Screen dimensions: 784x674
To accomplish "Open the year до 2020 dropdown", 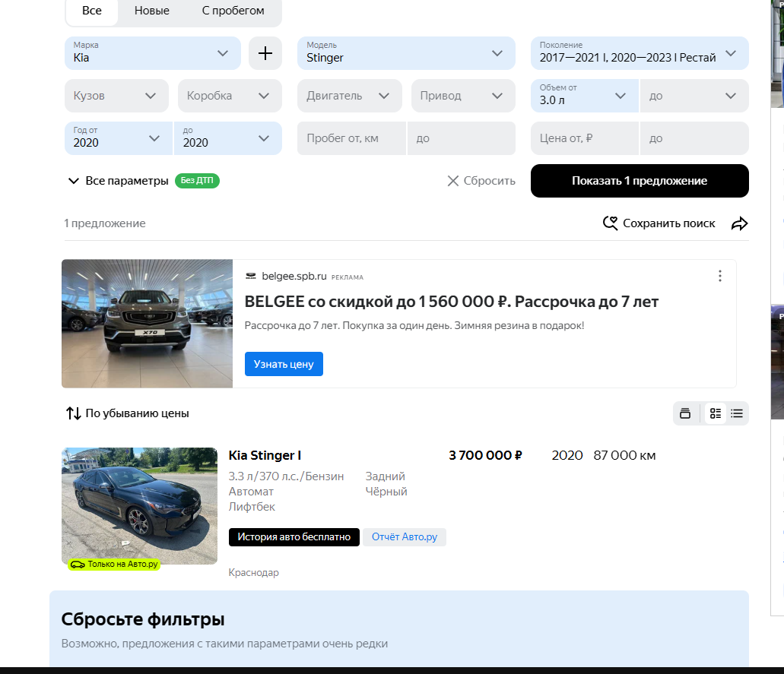I will (228, 138).
